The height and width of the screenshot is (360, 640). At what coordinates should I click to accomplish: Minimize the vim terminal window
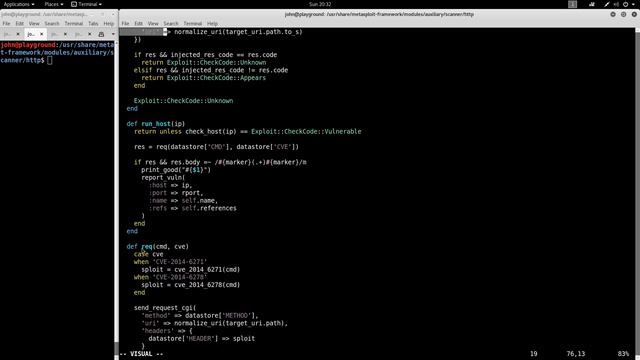click(613, 14)
